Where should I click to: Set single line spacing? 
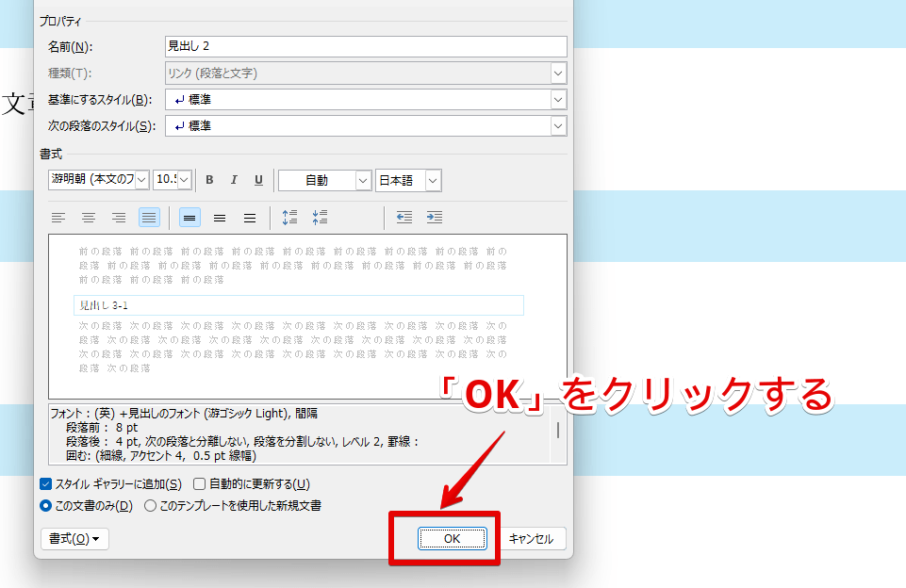(189, 218)
